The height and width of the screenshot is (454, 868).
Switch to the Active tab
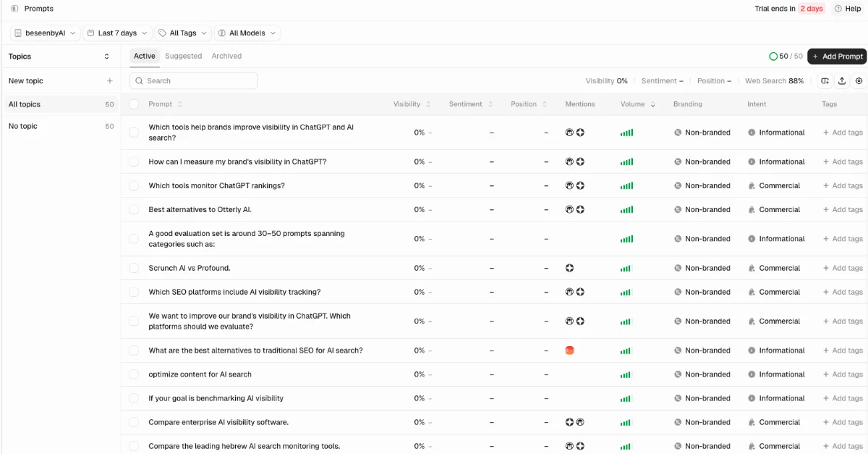(145, 56)
